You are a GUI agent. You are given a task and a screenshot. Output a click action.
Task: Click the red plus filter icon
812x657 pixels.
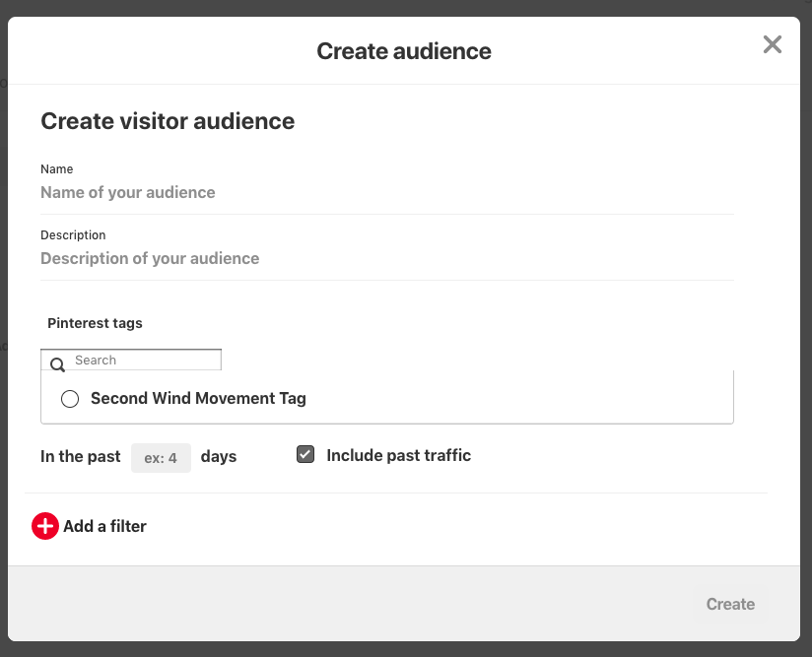coord(45,526)
